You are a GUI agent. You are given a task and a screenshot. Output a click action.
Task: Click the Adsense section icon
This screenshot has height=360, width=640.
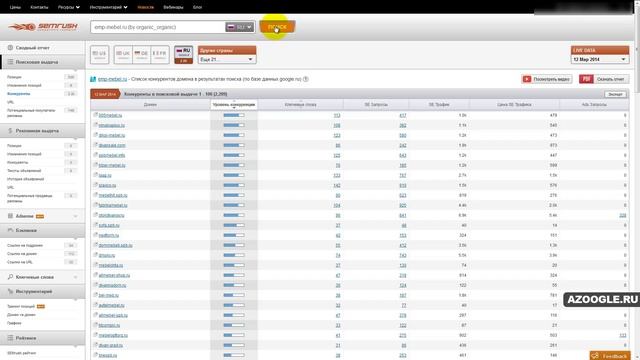tap(10, 216)
